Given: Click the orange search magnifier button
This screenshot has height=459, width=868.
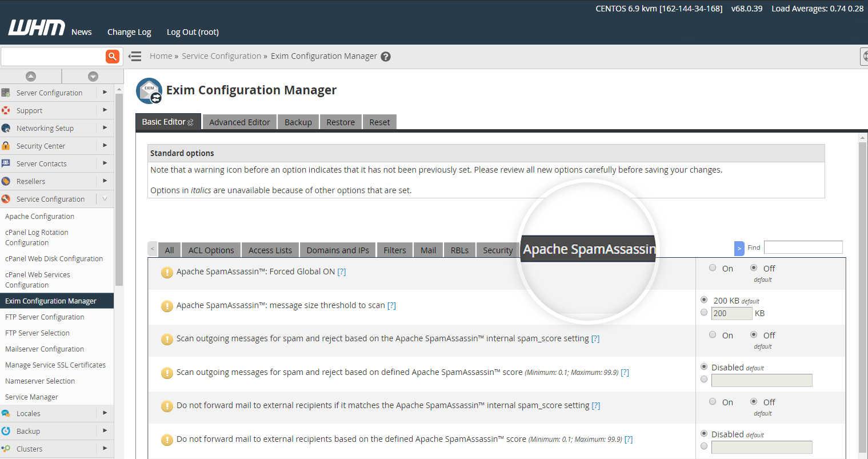Looking at the screenshot, I should point(113,56).
